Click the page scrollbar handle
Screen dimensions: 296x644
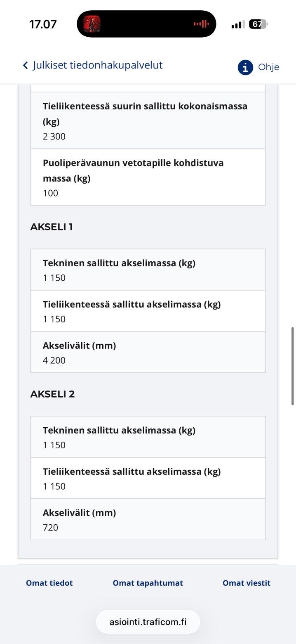point(293,366)
